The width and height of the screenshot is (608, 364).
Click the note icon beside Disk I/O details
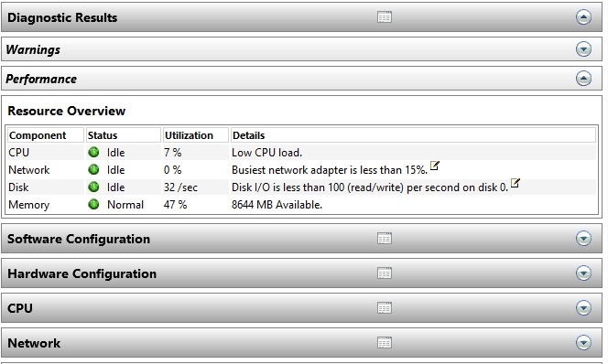pos(515,183)
